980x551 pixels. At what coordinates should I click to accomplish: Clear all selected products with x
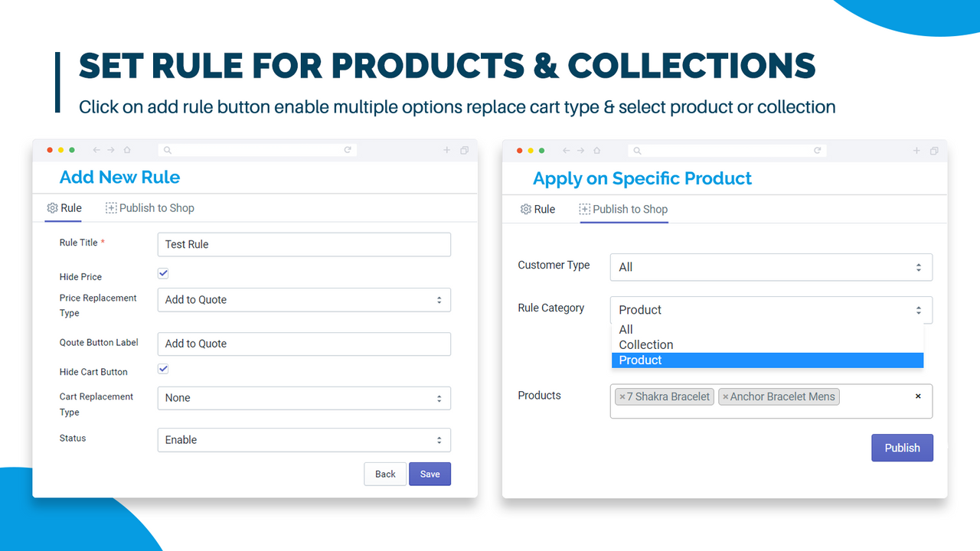[x=918, y=396]
